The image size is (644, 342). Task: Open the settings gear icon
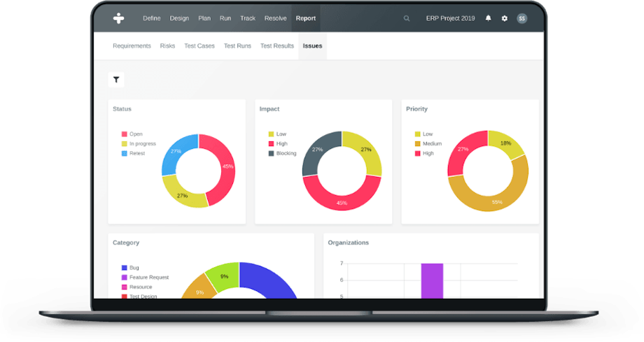[505, 19]
